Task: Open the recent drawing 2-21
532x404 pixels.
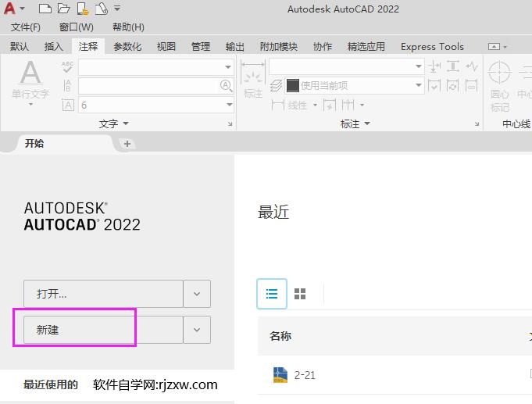Action: 305,375
